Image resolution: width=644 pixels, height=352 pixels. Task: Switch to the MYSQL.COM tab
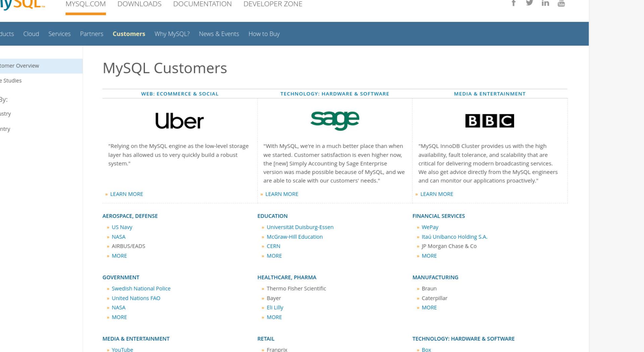(x=86, y=4)
